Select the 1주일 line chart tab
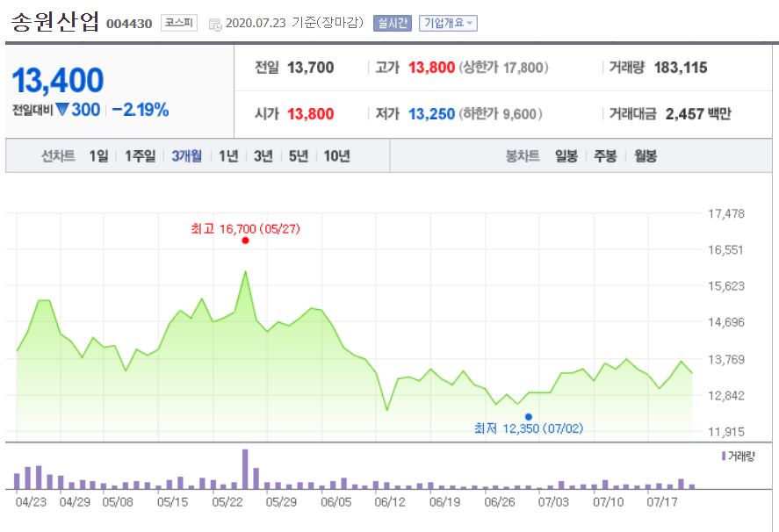This screenshot has height=532, width=779. click(x=141, y=156)
